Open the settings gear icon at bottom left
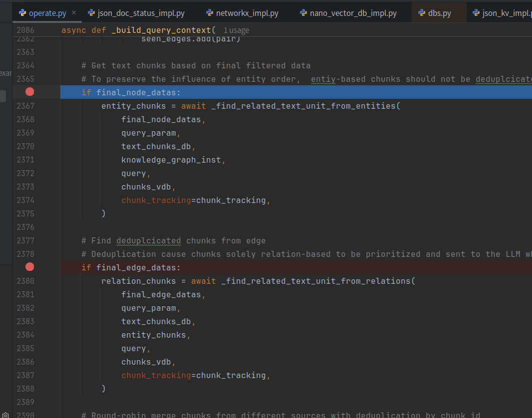The width and height of the screenshot is (532, 418). (x=5, y=416)
